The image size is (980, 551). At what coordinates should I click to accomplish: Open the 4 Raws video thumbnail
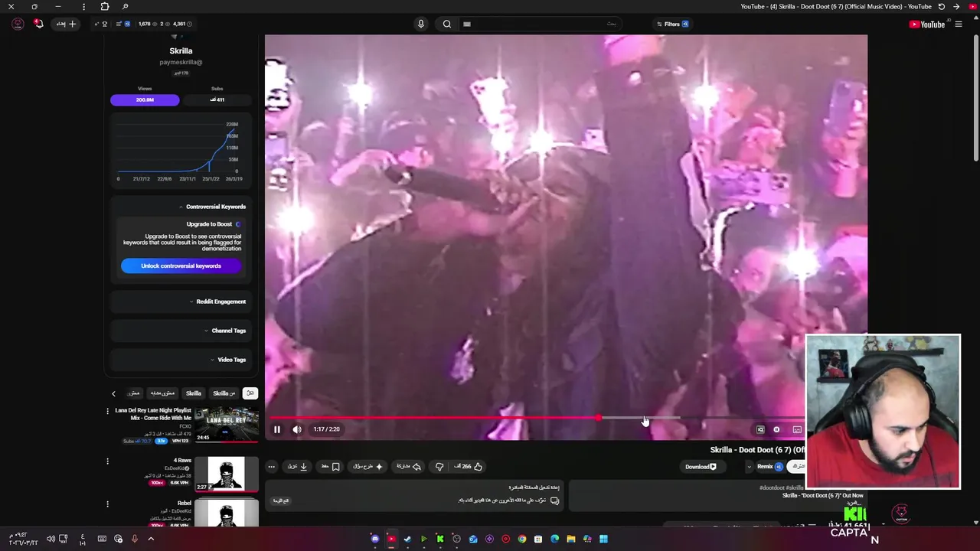[226, 474]
